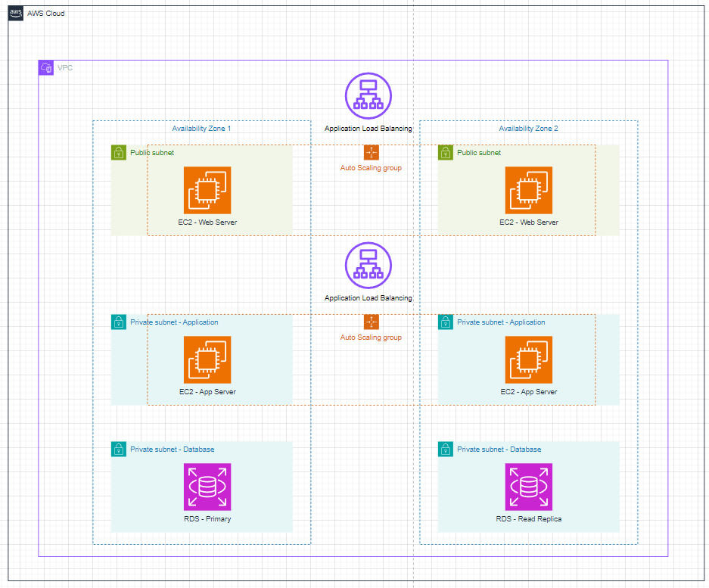Click lower 'Auto Scaling group' label
Screen dimensions: 709x588
click(371, 338)
